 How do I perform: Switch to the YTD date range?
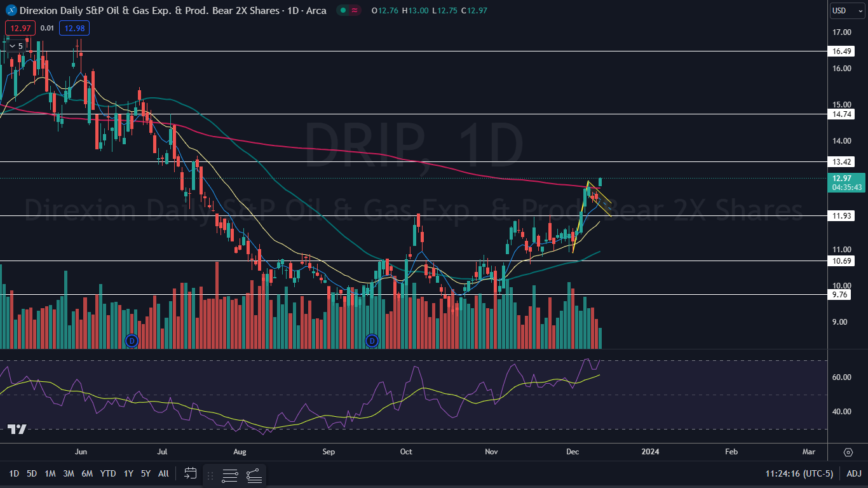108,473
